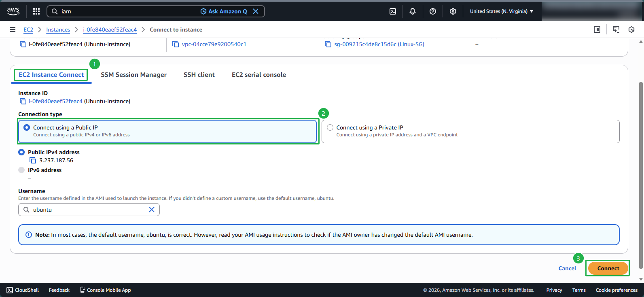Click the search magnifier icon in top bar

click(x=55, y=11)
